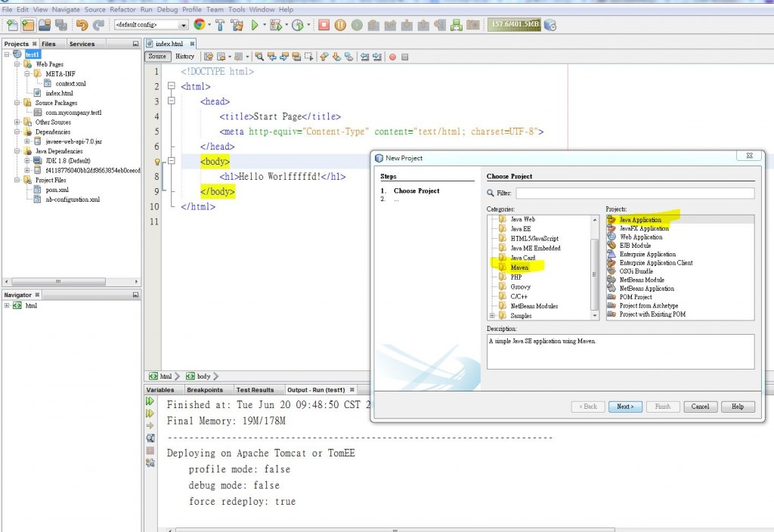The height and width of the screenshot is (532, 774).
Task: Toggle the Source view button
Action: click(157, 57)
